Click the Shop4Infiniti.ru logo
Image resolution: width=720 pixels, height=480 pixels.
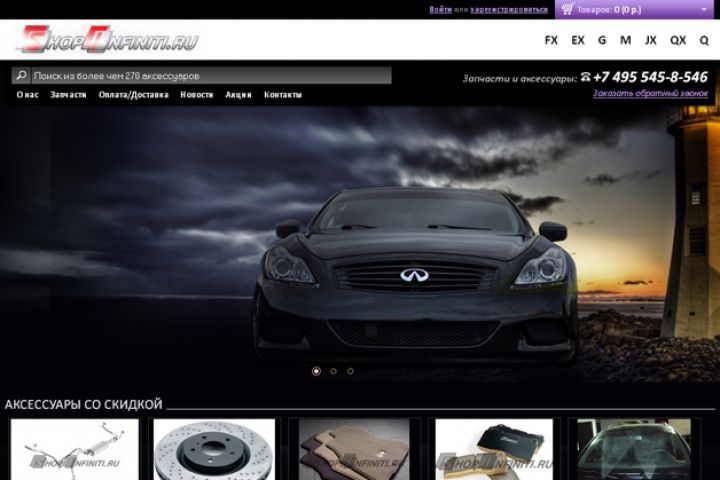(x=109, y=39)
